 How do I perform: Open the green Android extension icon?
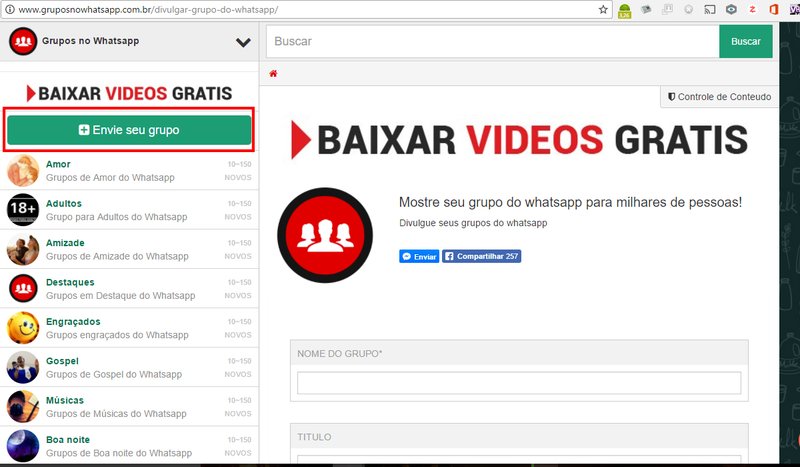click(624, 11)
